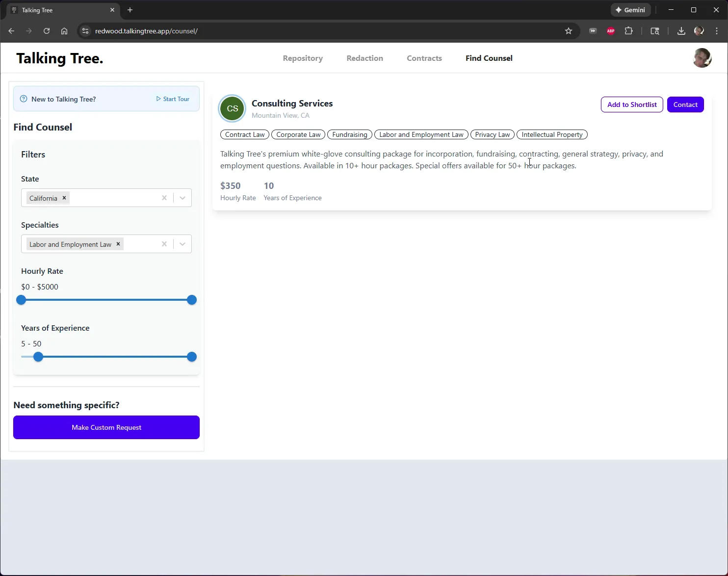This screenshot has width=728, height=576.
Task: Open the Consulting Services listing title
Action: [x=292, y=104]
